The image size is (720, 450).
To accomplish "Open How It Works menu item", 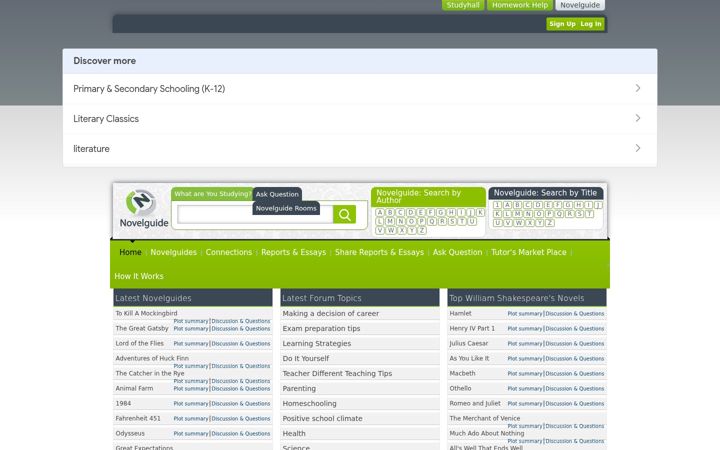I will (139, 276).
